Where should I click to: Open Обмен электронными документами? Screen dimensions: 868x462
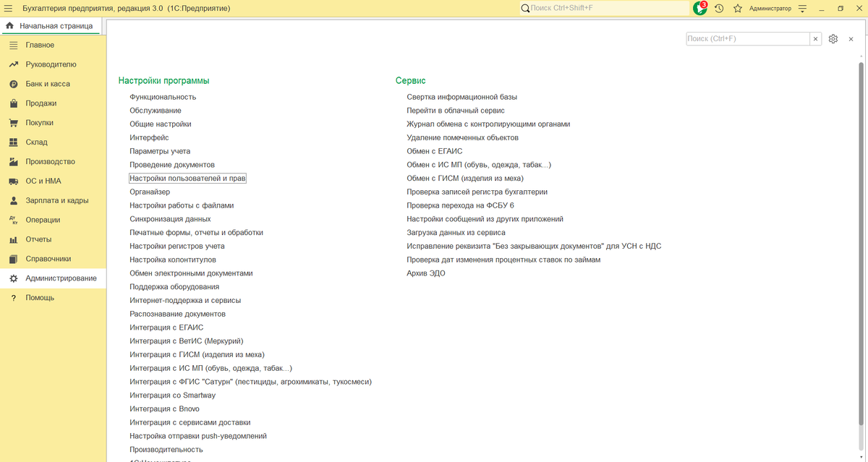(191, 273)
